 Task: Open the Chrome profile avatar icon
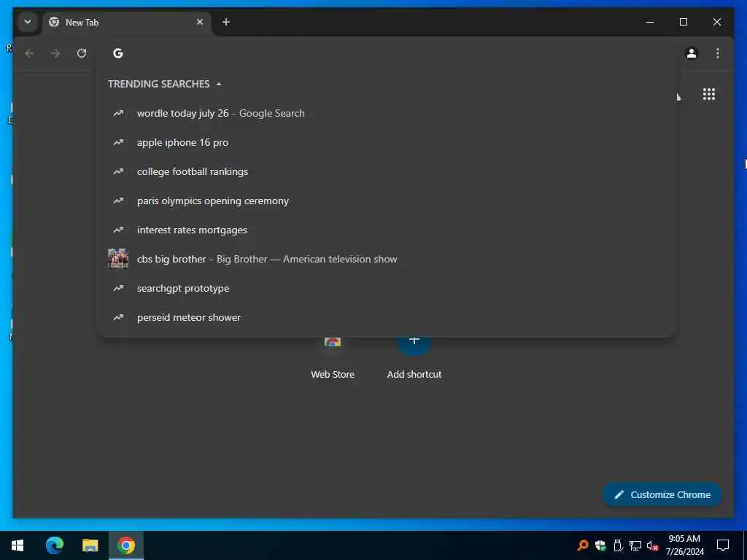click(x=692, y=53)
